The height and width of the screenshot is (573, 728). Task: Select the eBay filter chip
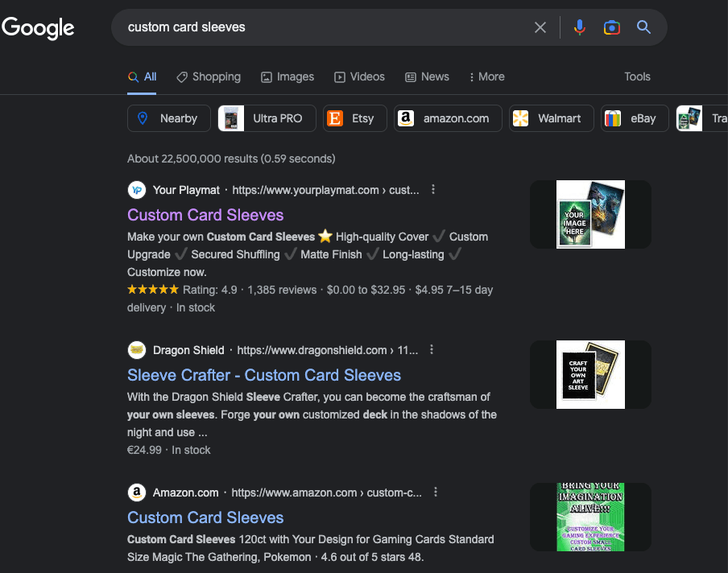click(x=635, y=118)
